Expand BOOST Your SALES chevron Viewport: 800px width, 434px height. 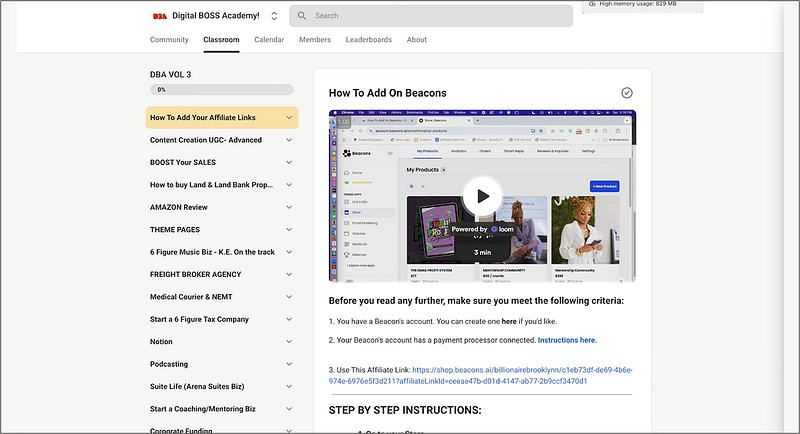pyautogui.click(x=289, y=163)
